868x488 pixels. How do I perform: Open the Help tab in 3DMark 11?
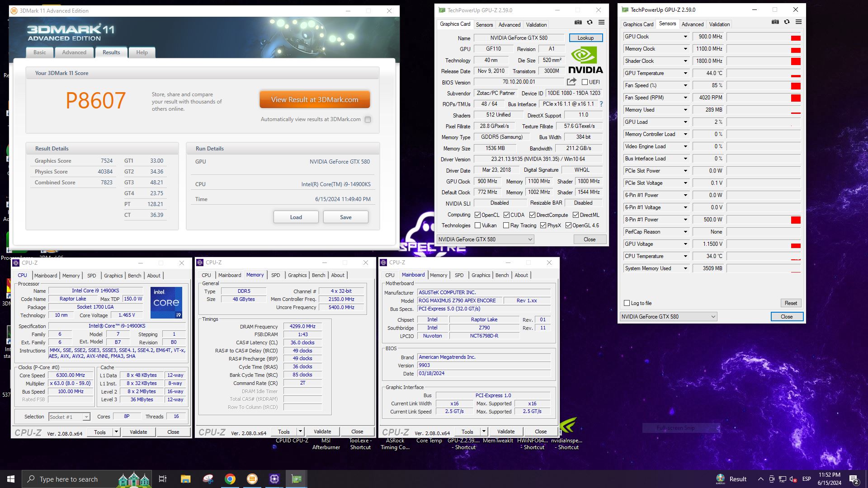tap(142, 52)
